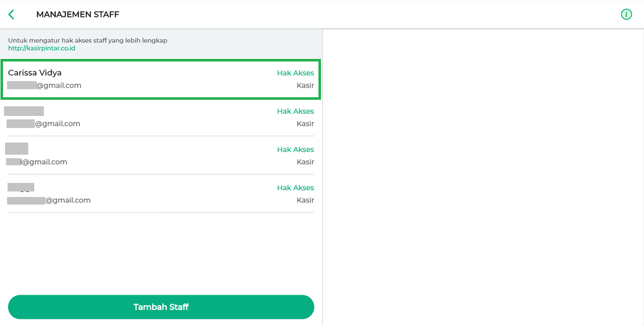Click the Kasir role of the third staff entry
Viewport: 644px width, 326px height.
[305, 162]
